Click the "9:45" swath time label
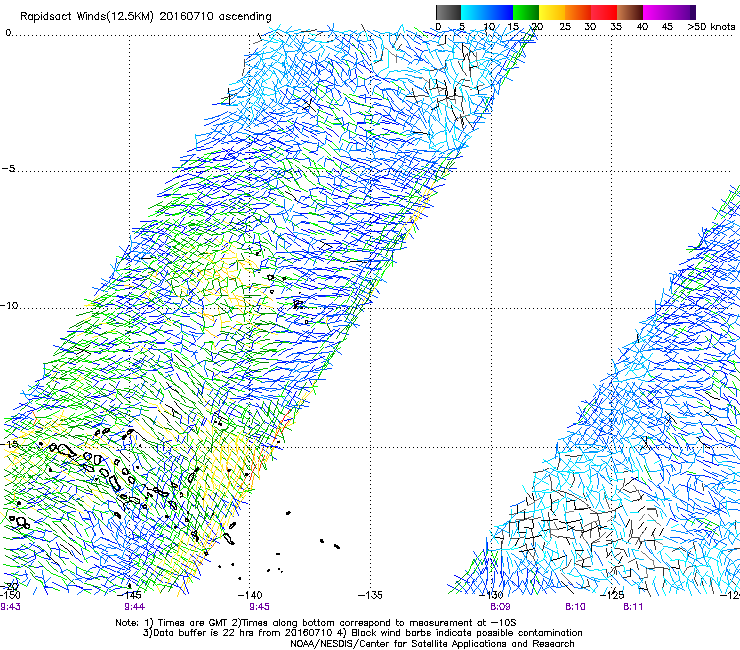The image size is (740, 650). click(x=260, y=607)
